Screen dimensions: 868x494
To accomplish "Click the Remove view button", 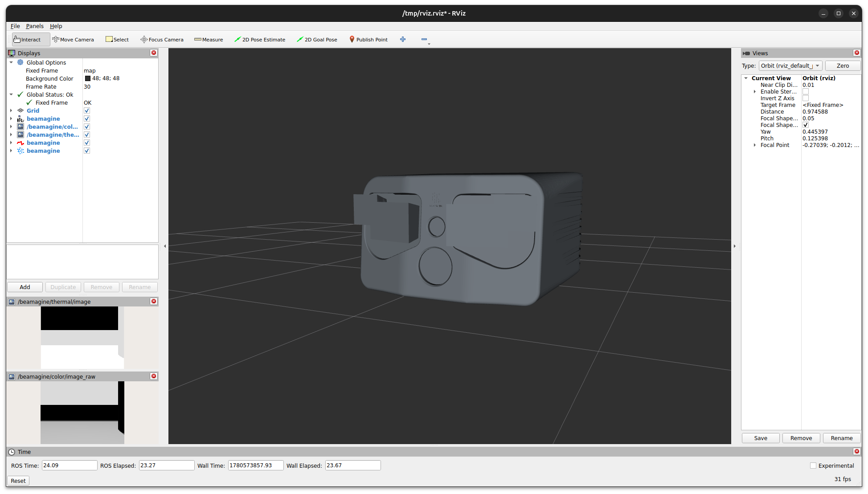I will coord(801,438).
